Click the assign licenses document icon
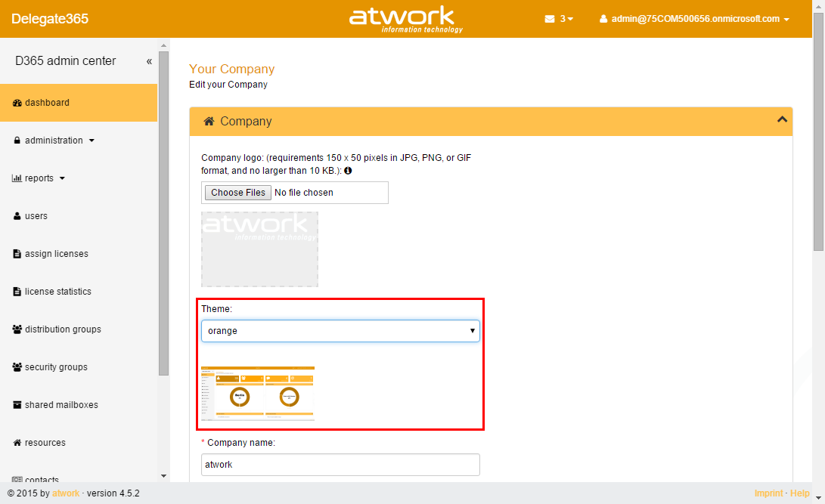The width and height of the screenshot is (825, 504). [17, 254]
